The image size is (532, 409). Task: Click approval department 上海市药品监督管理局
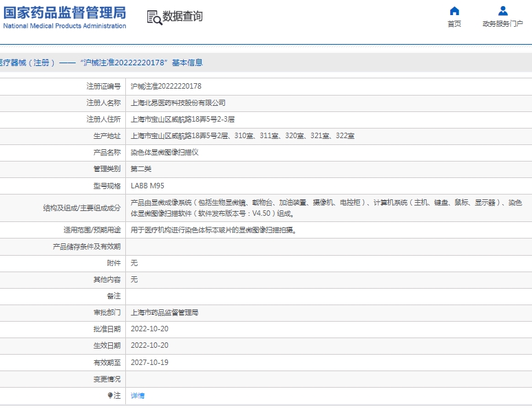click(164, 313)
